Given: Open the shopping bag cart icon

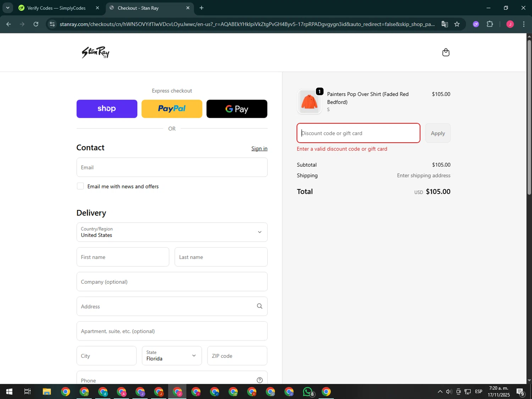Looking at the screenshot, I should pos(446,52).
